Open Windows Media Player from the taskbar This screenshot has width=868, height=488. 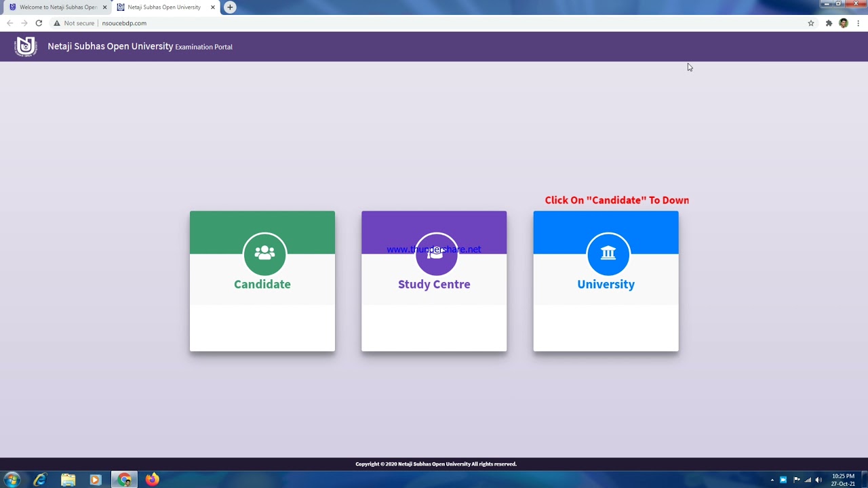pos(95,480)
